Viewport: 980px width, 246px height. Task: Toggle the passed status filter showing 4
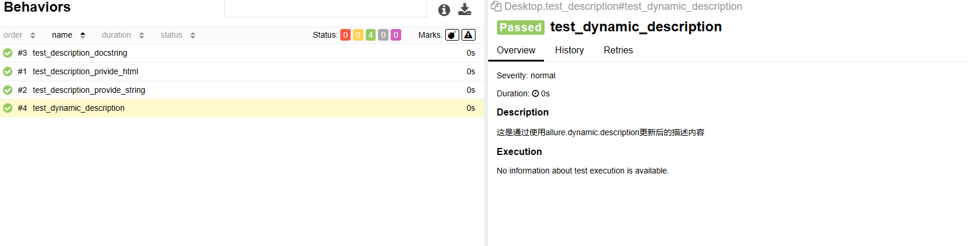pyautogui.click(x=370, y=35)
